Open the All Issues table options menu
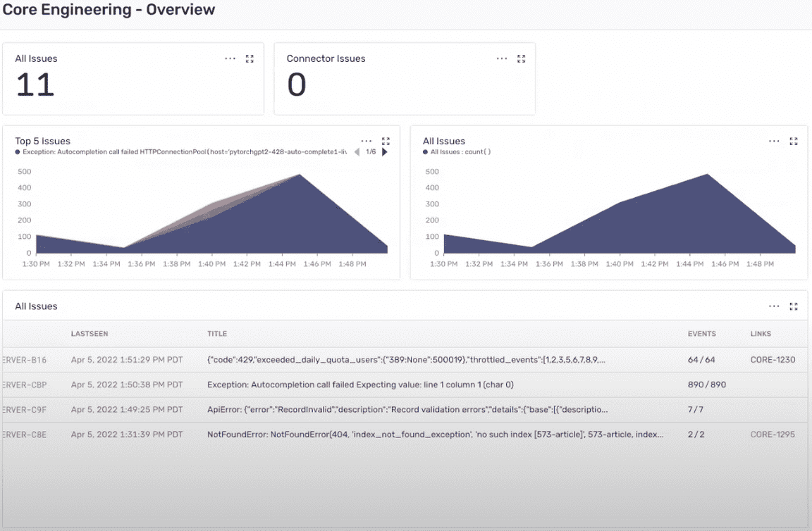The height and width of the screenshot is (531, 812). (x=774, y=306)
